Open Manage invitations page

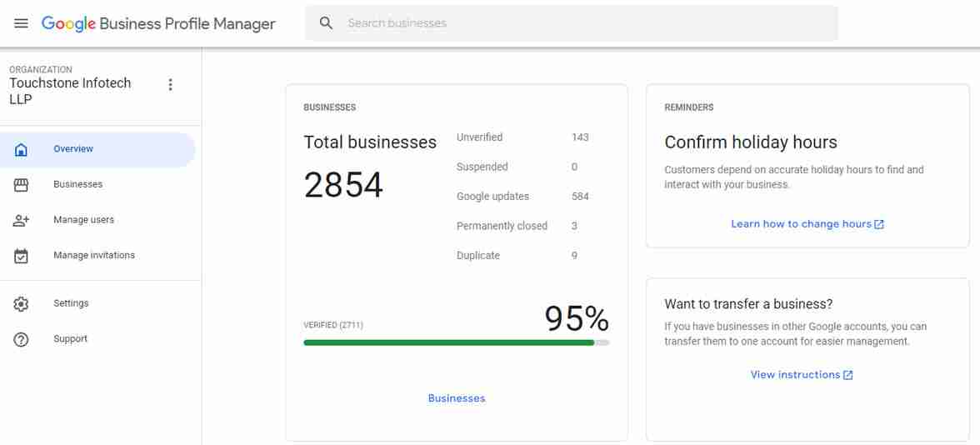click(93, 256)
